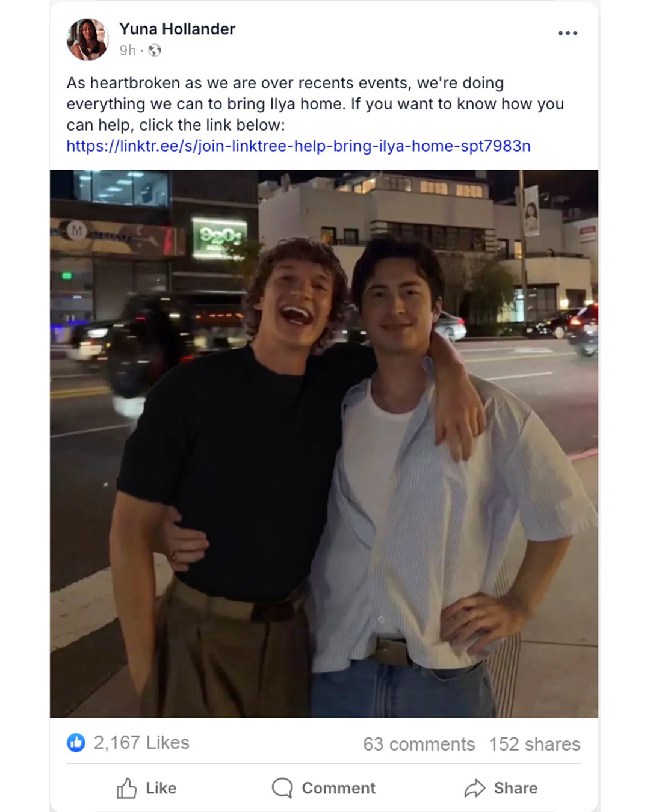View the 152 shares list
Image resolution: width=650 pixels, height=812 pixels.
[534, 744]
